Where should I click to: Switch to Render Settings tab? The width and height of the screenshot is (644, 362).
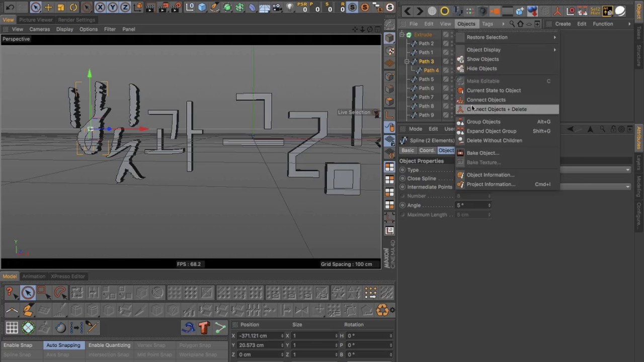click(76, 20)
